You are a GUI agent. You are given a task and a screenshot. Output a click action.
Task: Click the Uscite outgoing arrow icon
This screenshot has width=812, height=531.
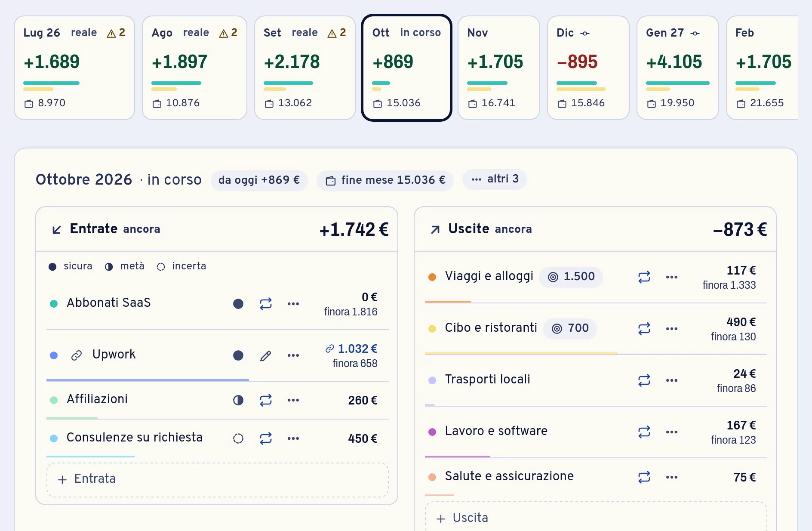pyautogui.click(x=435, y=230)
